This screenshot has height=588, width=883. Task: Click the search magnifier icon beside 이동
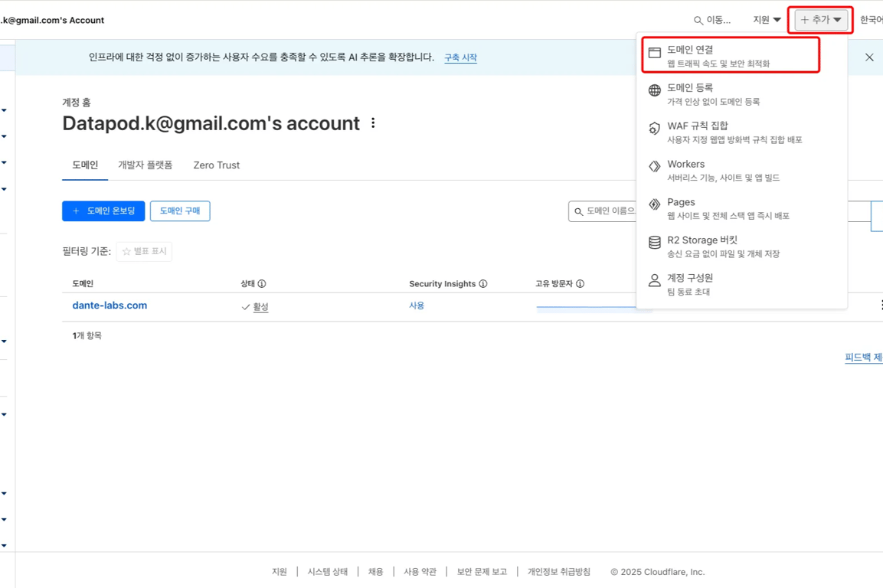tap(698, 20)
